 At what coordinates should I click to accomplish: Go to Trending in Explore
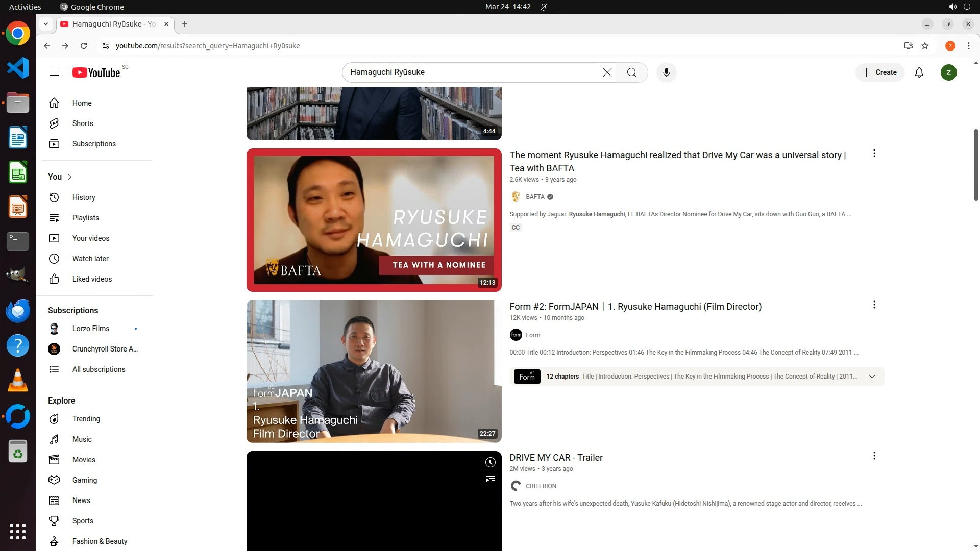pyautogui.click(x=86, y=419)
